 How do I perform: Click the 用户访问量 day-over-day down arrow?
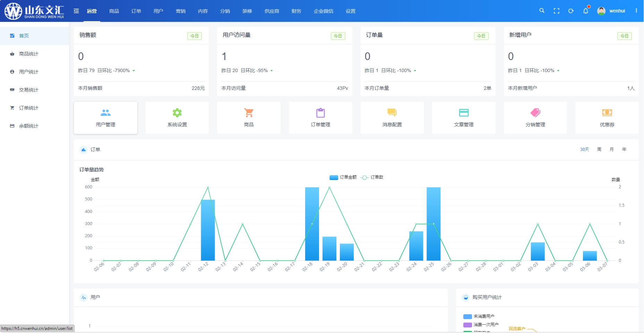click(272, 71)
